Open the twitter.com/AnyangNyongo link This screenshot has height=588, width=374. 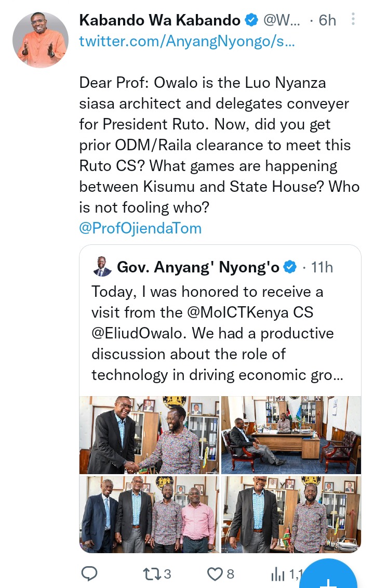187,42
